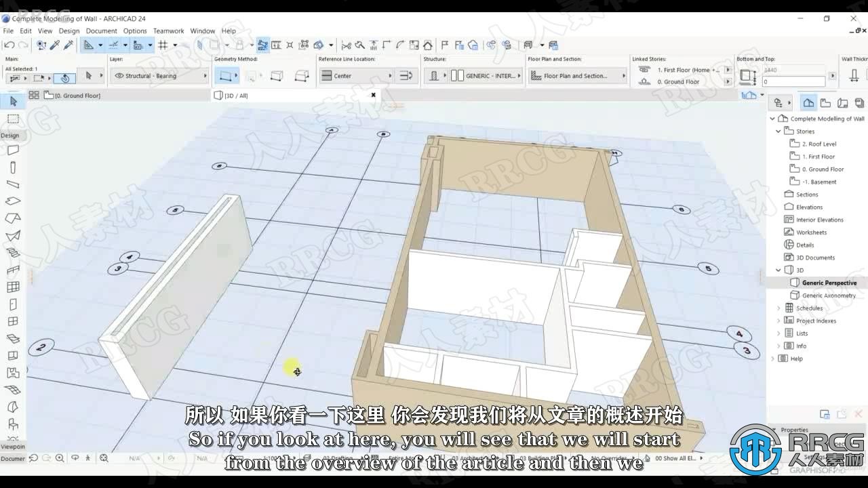Select the Marquee tool in the toolbox

(13, 119)
